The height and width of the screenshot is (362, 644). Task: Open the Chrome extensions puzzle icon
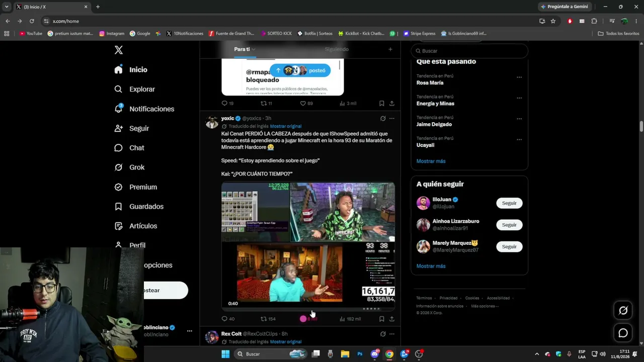coord(594,21)
